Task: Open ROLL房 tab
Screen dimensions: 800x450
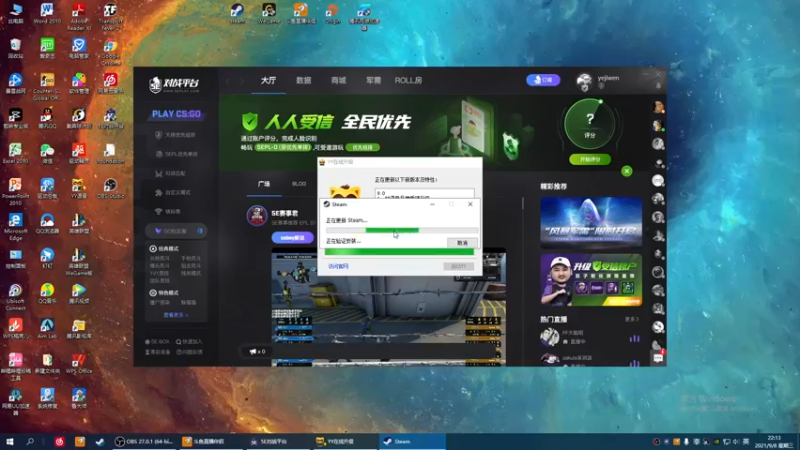Action: (408, 81)
